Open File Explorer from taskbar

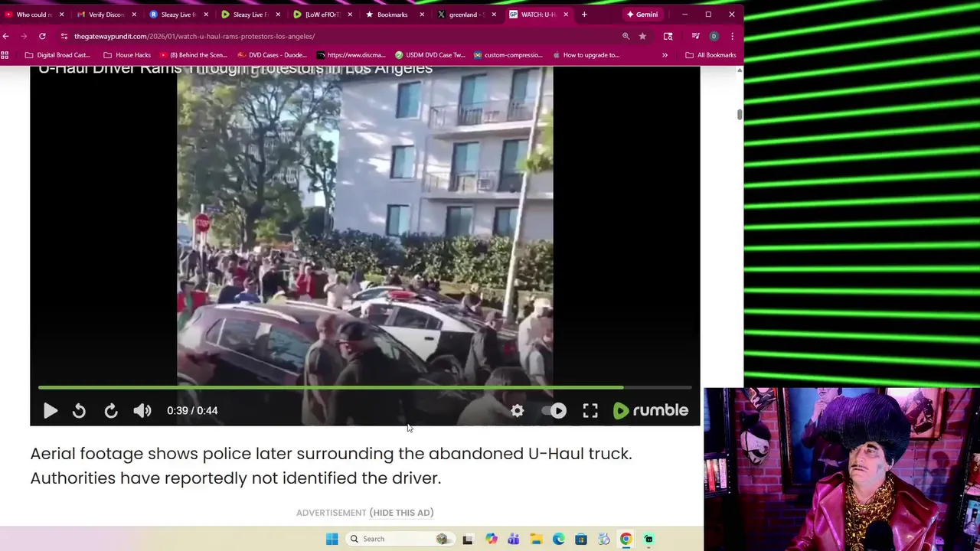point(536,539)
